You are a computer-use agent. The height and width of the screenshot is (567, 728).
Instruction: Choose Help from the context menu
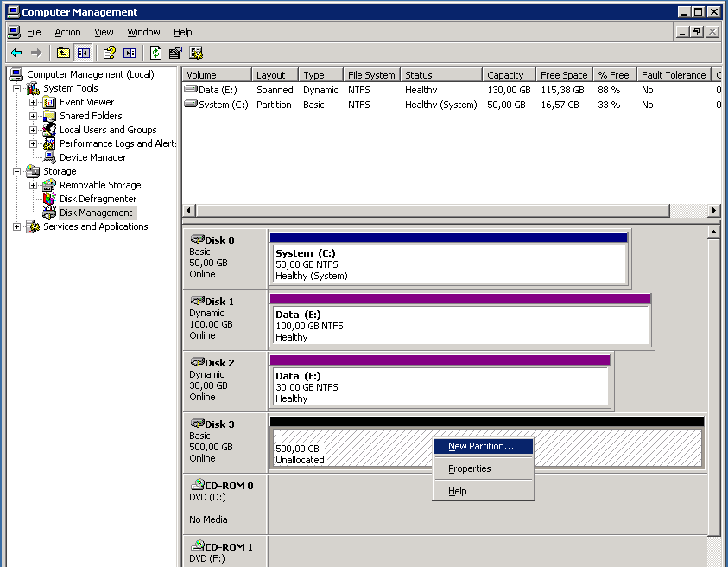pos(484,491)
